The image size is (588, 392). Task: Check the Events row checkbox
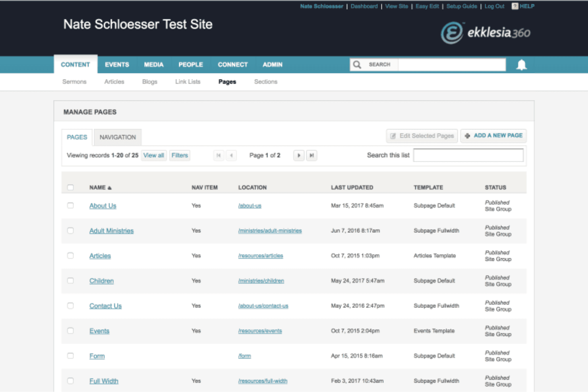point(70,331)
